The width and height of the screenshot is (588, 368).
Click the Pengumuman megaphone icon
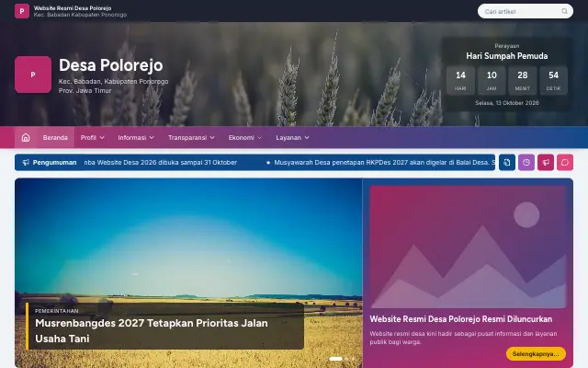(x=26, y=163)
